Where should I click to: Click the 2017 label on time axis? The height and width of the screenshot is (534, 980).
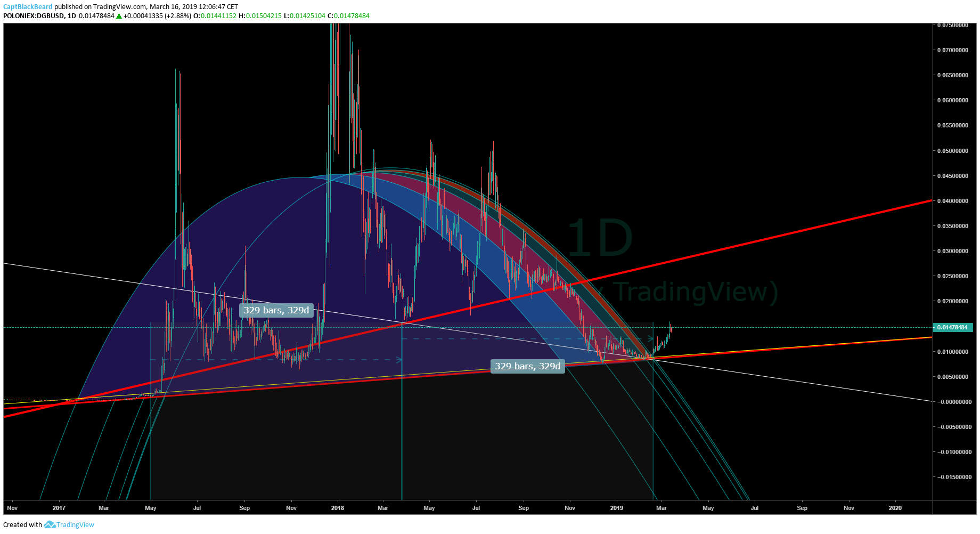click(x=59, y=508)
